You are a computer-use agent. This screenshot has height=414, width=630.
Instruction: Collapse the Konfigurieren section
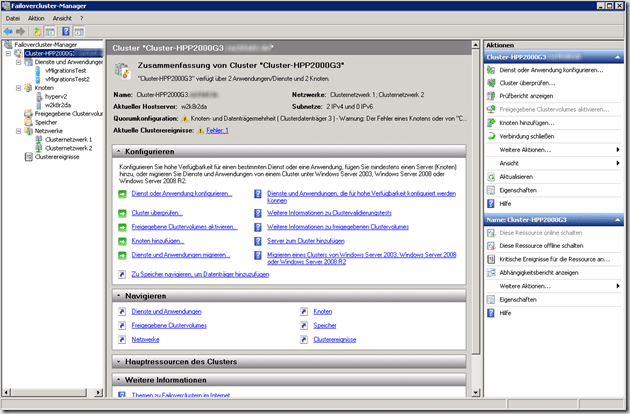tap(119, 152)
